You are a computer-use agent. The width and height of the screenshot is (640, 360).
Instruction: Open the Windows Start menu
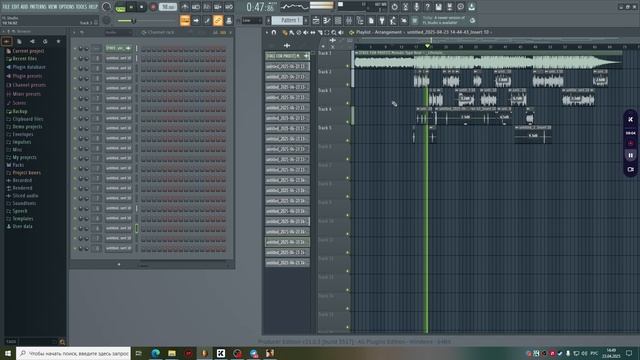click(x=8, y=353)
